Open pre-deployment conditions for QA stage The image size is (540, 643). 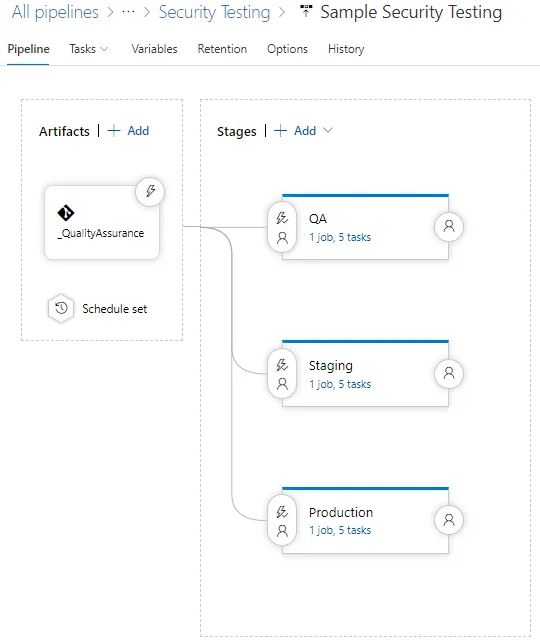click(282, 228)
